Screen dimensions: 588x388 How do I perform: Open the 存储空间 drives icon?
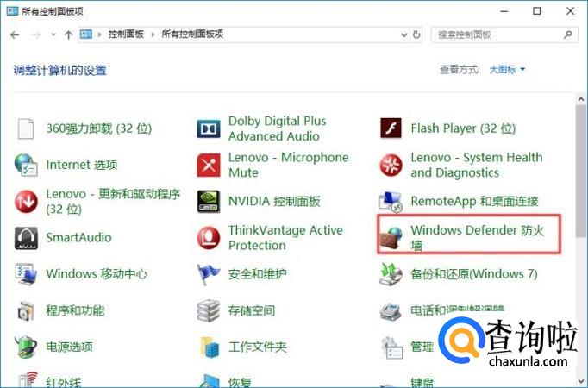coord(209,310)
